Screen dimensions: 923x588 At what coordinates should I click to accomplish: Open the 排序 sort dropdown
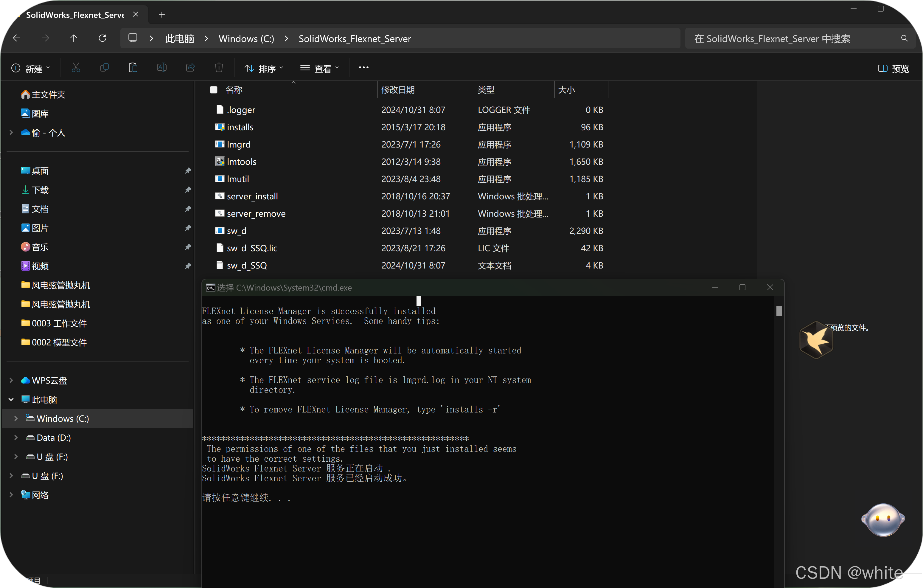(x=264, y=69)
